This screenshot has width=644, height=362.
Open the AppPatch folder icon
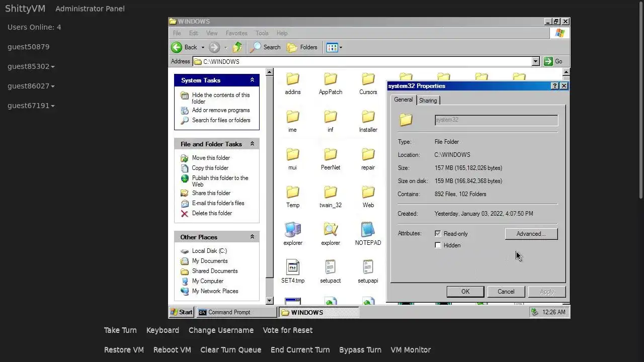330,79
